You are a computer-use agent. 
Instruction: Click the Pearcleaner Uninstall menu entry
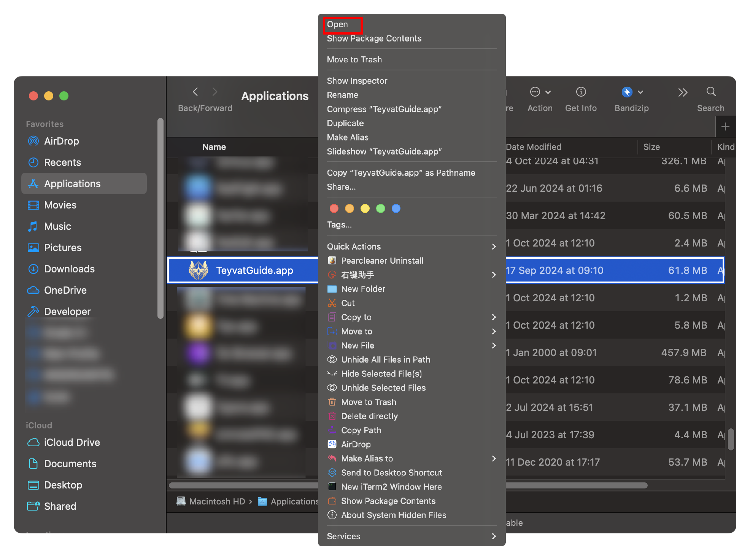(x=382, y=261)
